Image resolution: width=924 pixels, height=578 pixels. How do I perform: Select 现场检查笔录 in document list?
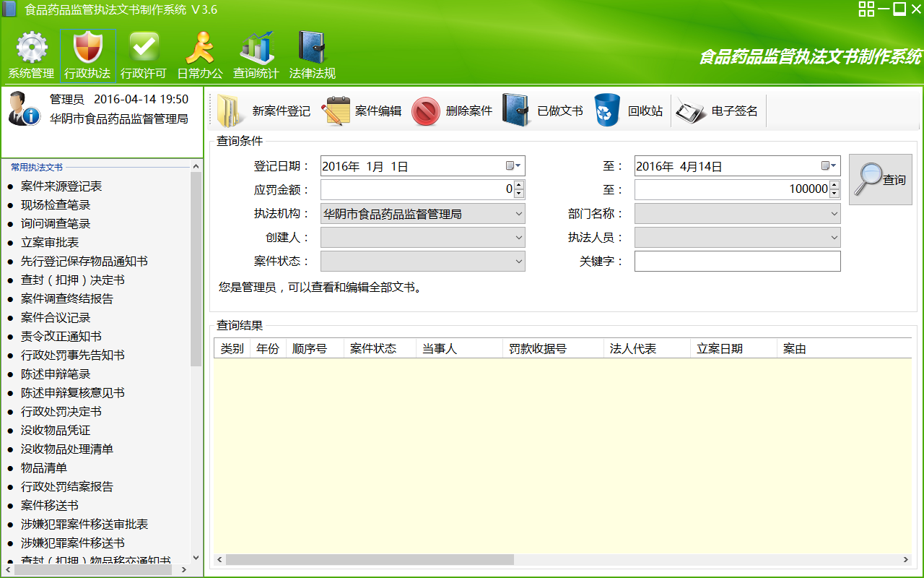tap(56, 205)
